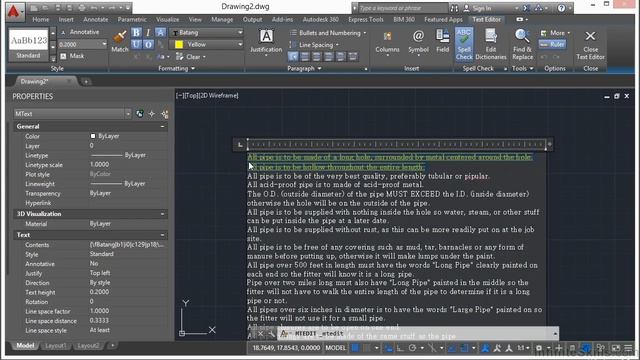
Task: Open the More options dropdown
Action: pos(555,33)
